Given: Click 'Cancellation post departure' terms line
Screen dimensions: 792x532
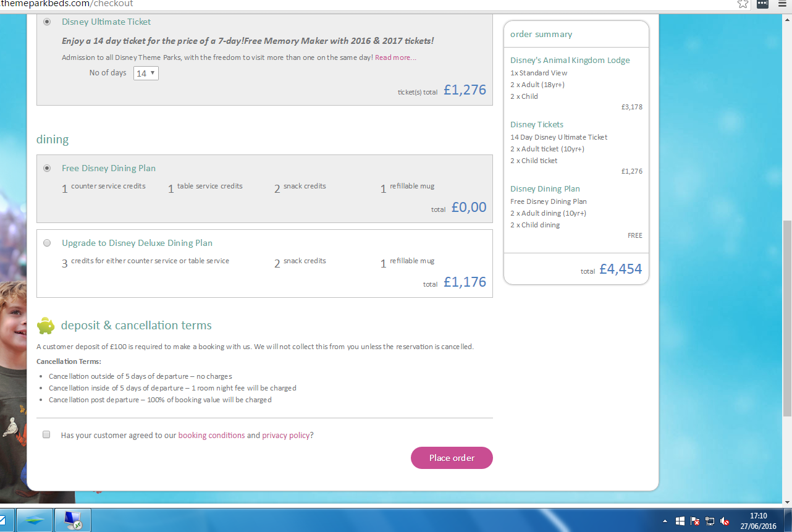Looking at the screenshot, I should pos(160,400).
